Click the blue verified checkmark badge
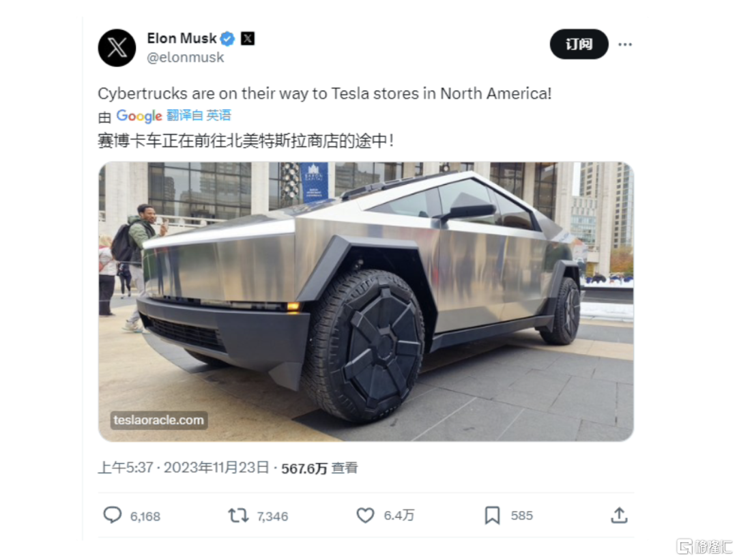737x560 pixels. [227, 38]
